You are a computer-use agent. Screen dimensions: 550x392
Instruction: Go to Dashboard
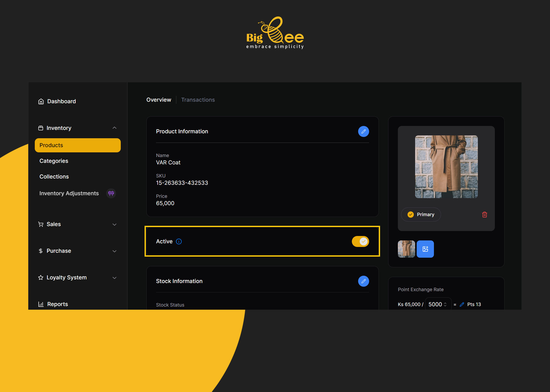point(61,101)
